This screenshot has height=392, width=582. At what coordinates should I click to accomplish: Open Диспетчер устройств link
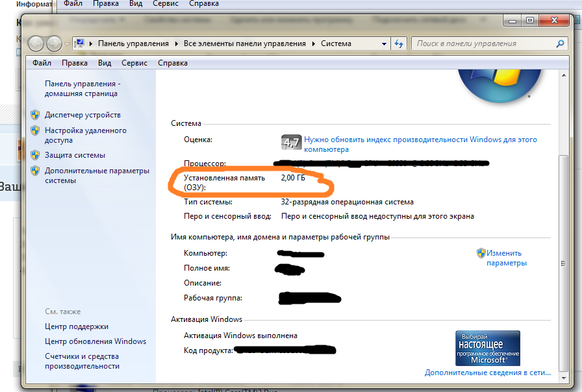coord(82,115)
